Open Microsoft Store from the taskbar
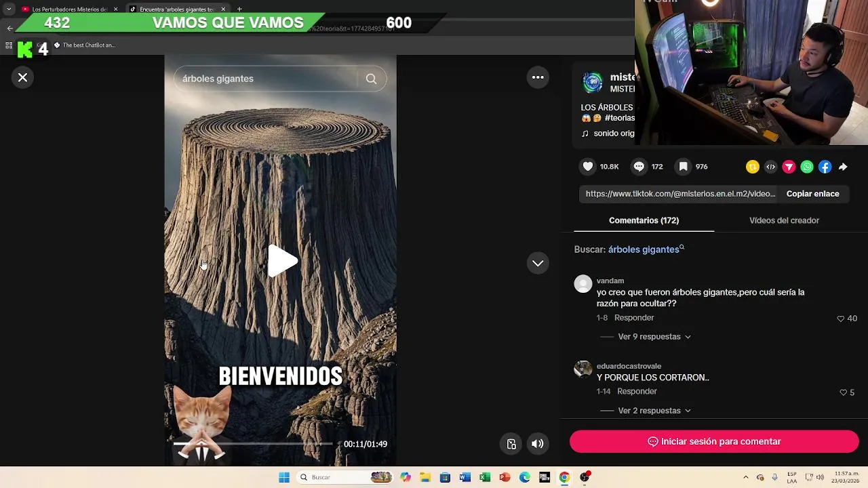 pyautogui.click(x=445, y=477)
